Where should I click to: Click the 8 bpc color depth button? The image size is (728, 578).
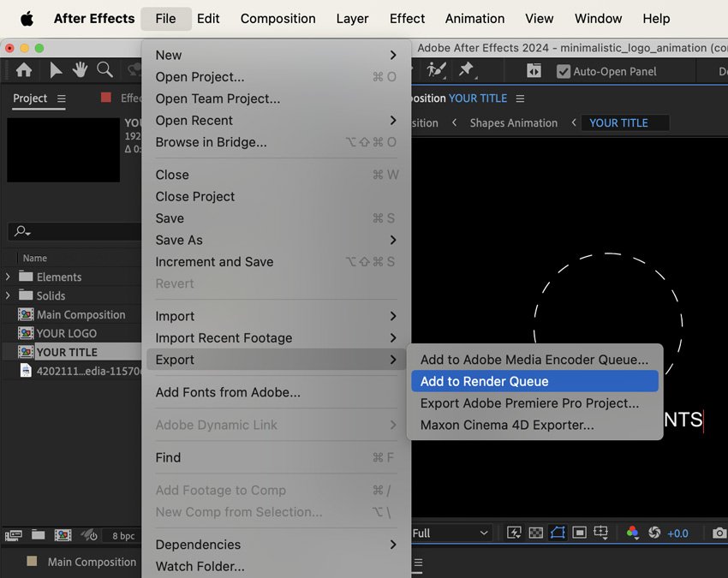click(123, 536)
